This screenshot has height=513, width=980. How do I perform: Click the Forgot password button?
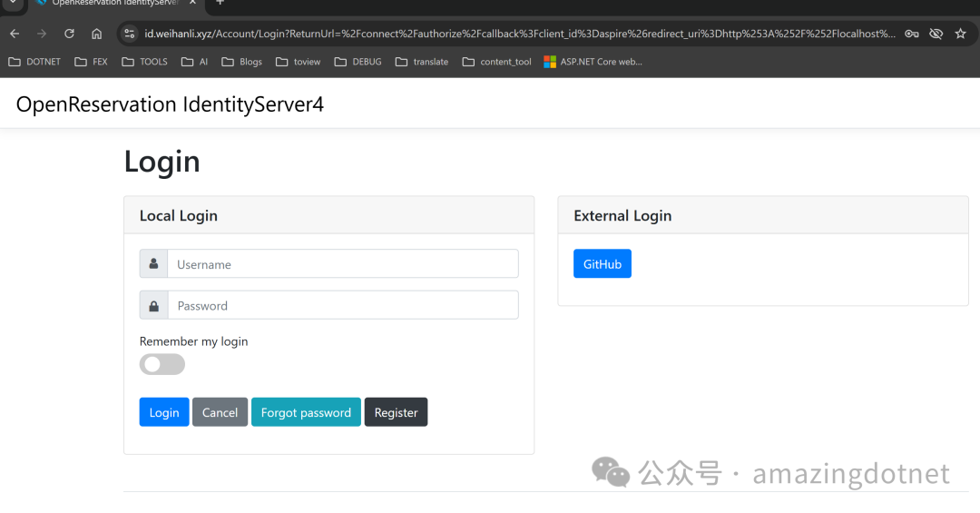306,412
